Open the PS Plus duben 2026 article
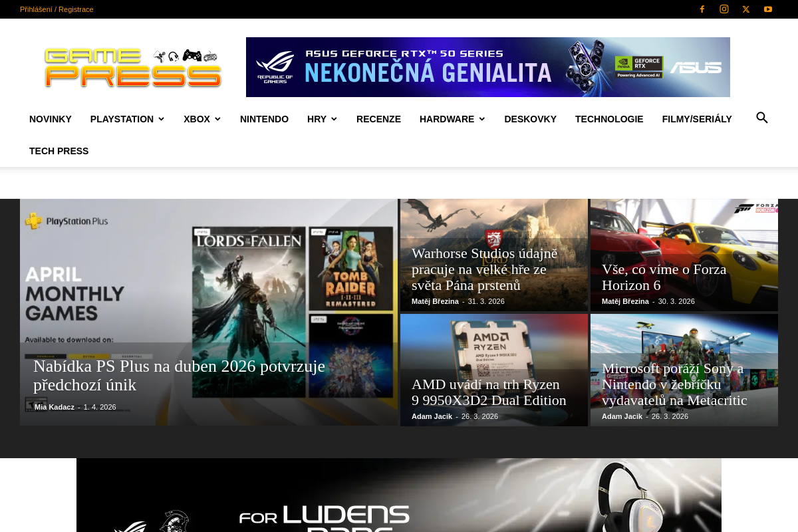This screenshot has width=798, height=532. point(179,375)
